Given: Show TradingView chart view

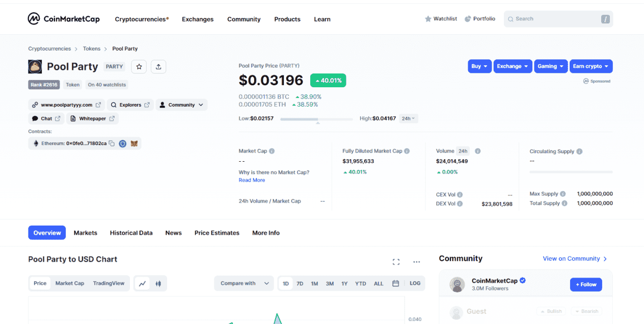Looking at the screenshot, I should 109,283.
